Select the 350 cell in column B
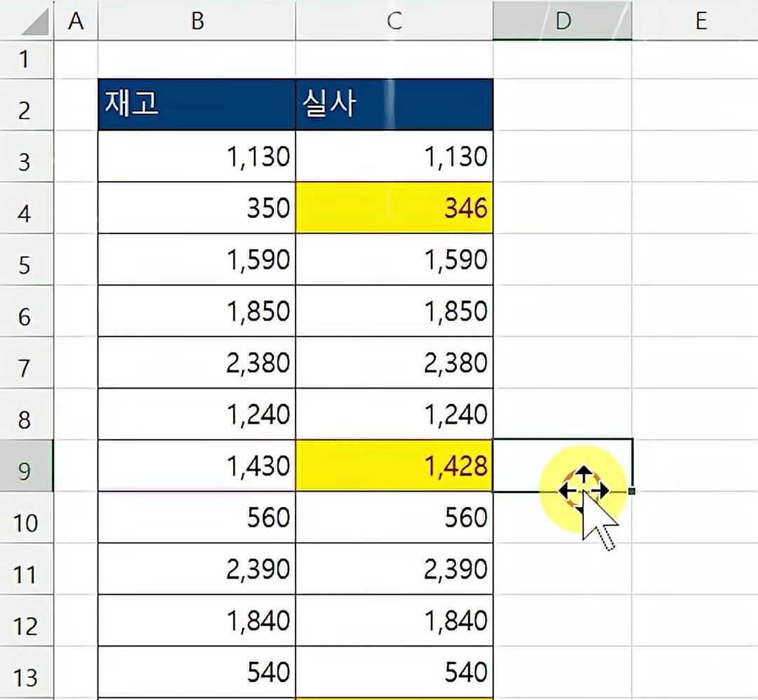 [x=197, y=208]
